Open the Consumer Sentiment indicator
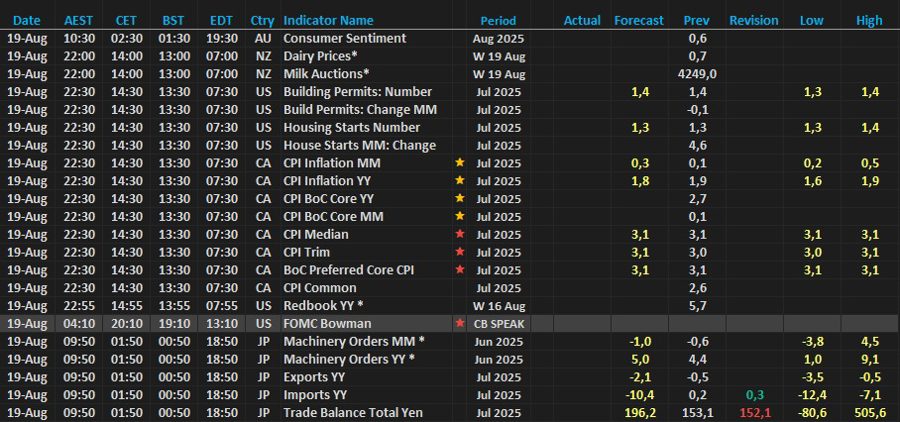Image resolution: width=900 pixels, height=422 pixels. 344,38
